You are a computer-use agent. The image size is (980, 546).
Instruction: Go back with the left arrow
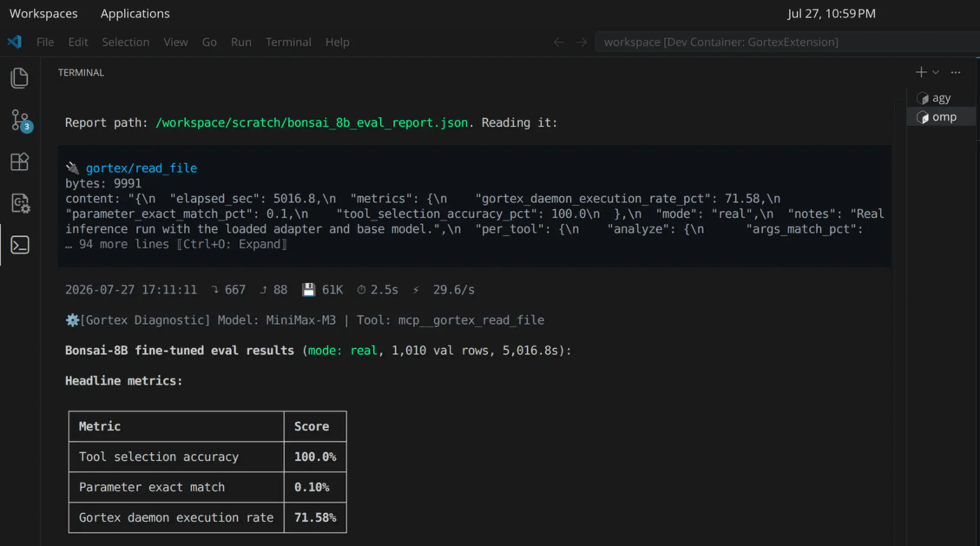tap(559, 42)
